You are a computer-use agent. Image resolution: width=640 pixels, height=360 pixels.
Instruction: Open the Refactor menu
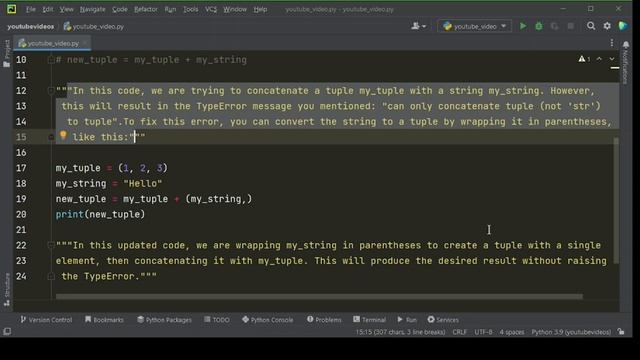coord(146,9)
